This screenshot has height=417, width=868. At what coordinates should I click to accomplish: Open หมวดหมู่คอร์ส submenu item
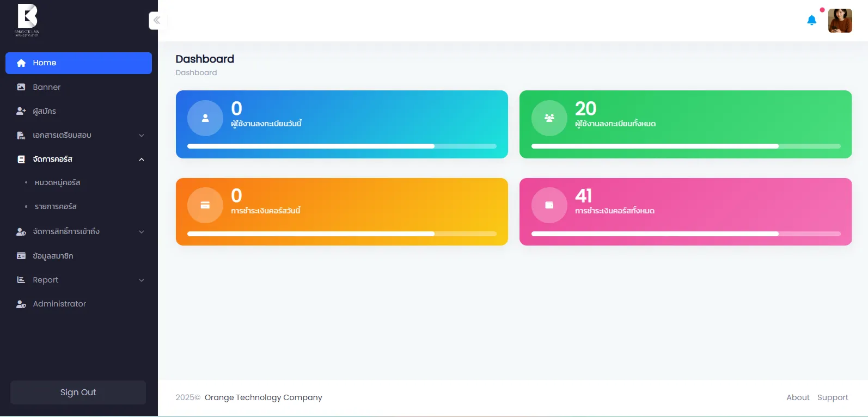tap(57, 183)
